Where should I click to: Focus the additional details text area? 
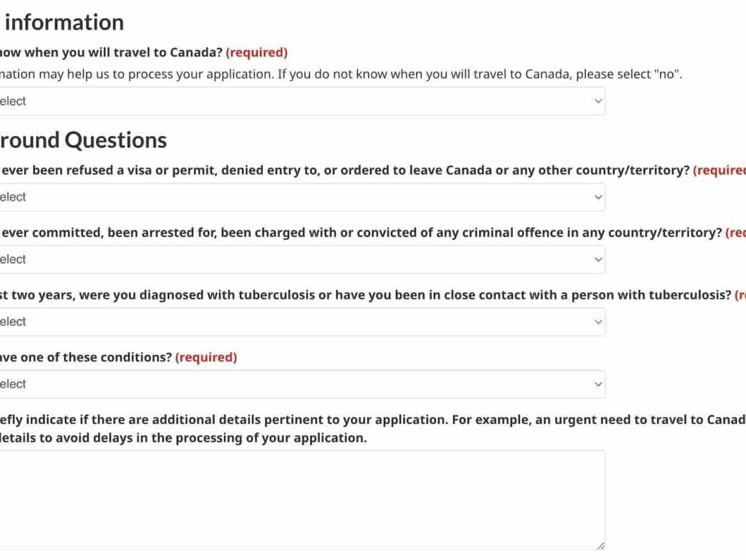(301, 499)
